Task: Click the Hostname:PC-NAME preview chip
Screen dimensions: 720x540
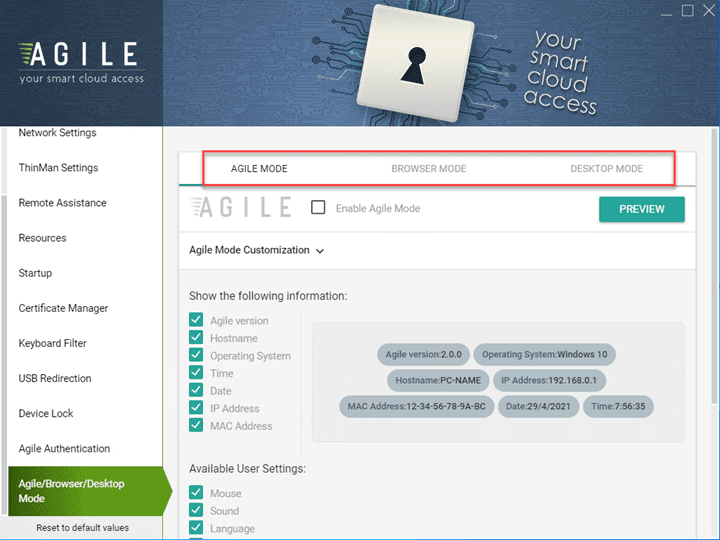Action: coord(438,381)
